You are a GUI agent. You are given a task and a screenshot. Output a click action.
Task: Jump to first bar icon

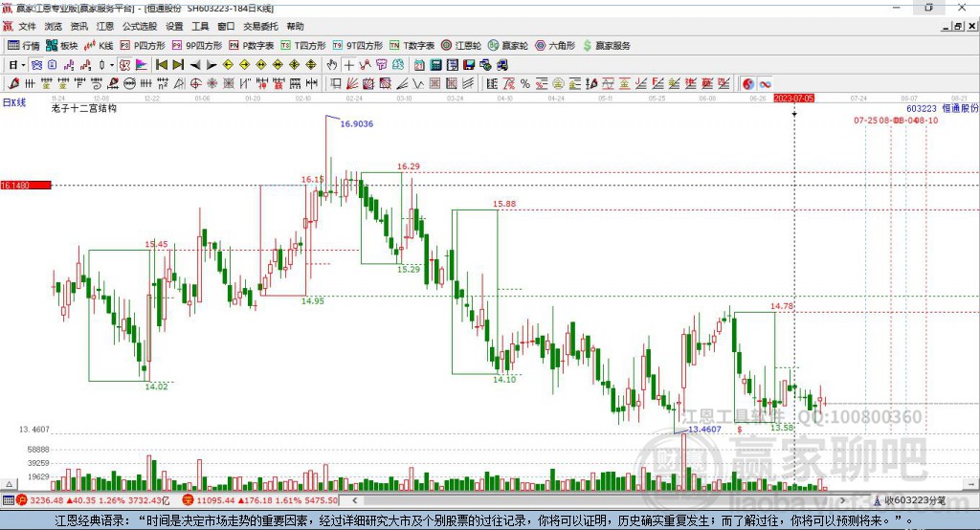[161, 65]
